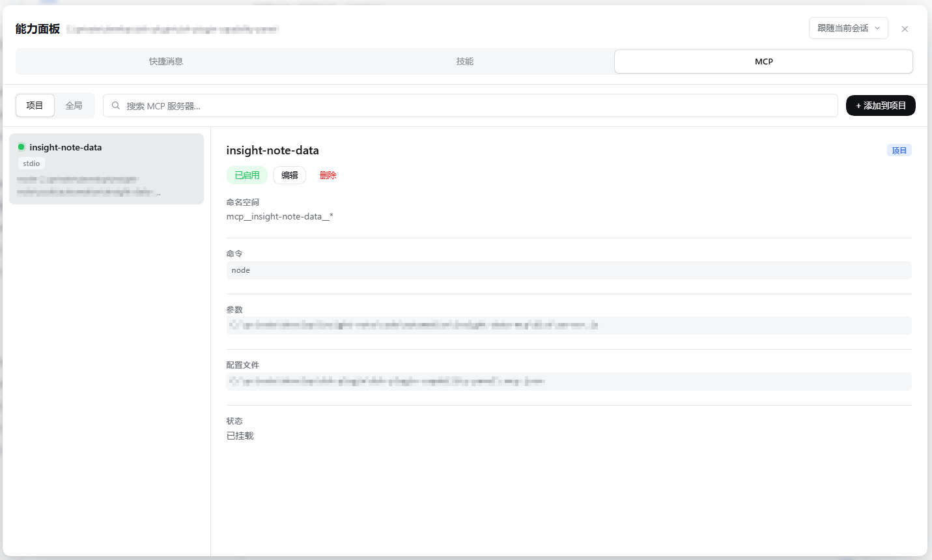
Task: Click the stdio tag in server list
Action: pos(31,163)
